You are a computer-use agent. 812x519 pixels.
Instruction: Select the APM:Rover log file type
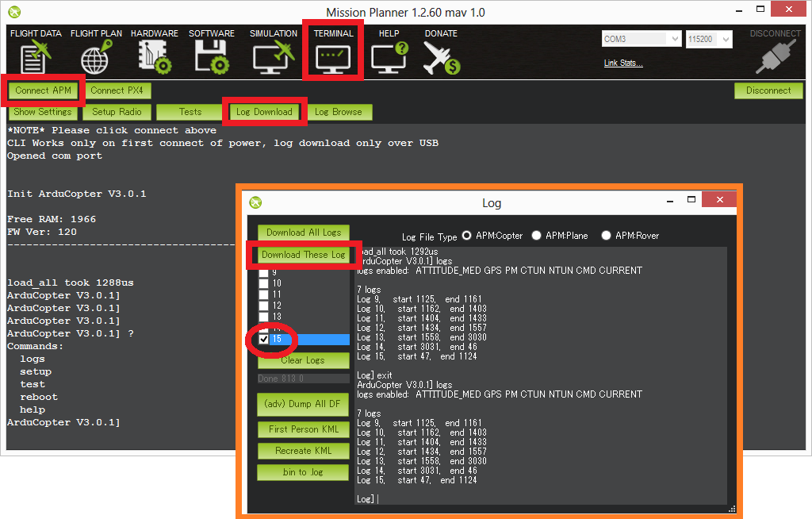click(606, 236)
